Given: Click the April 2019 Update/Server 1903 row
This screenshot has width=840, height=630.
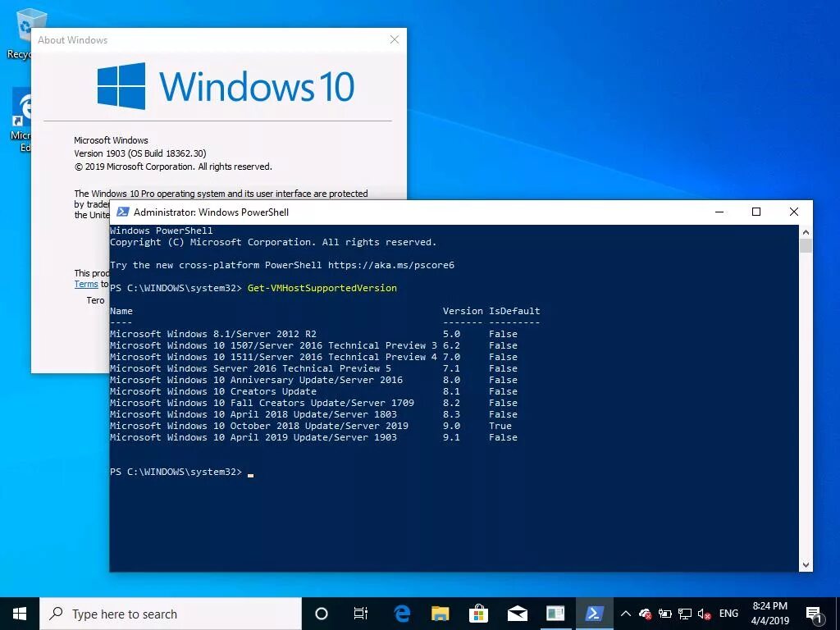Looking at the screenshot, I should coord(314,438).
